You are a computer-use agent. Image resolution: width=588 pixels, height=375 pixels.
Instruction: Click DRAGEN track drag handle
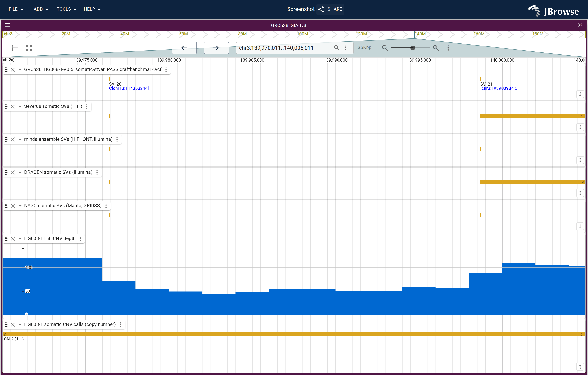6,172
